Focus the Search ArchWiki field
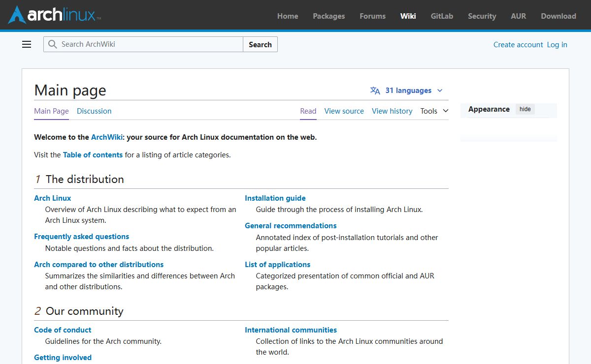 click(x=143, y=44)
